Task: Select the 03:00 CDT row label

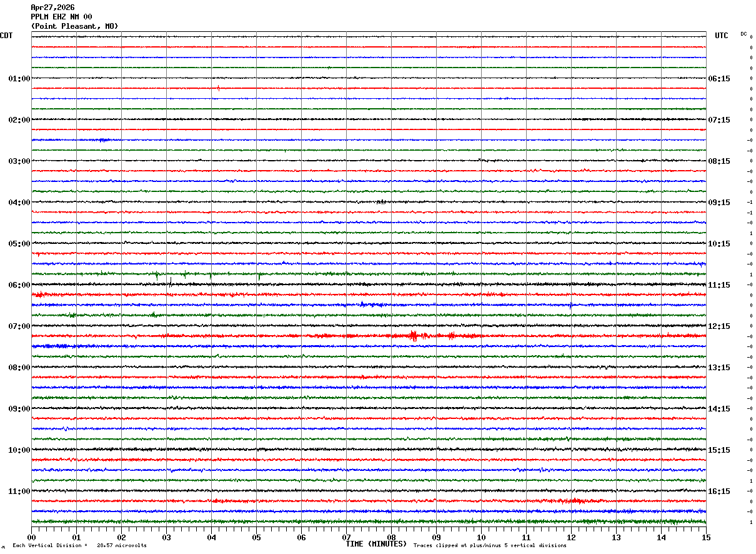Action: tap(19, 161)
